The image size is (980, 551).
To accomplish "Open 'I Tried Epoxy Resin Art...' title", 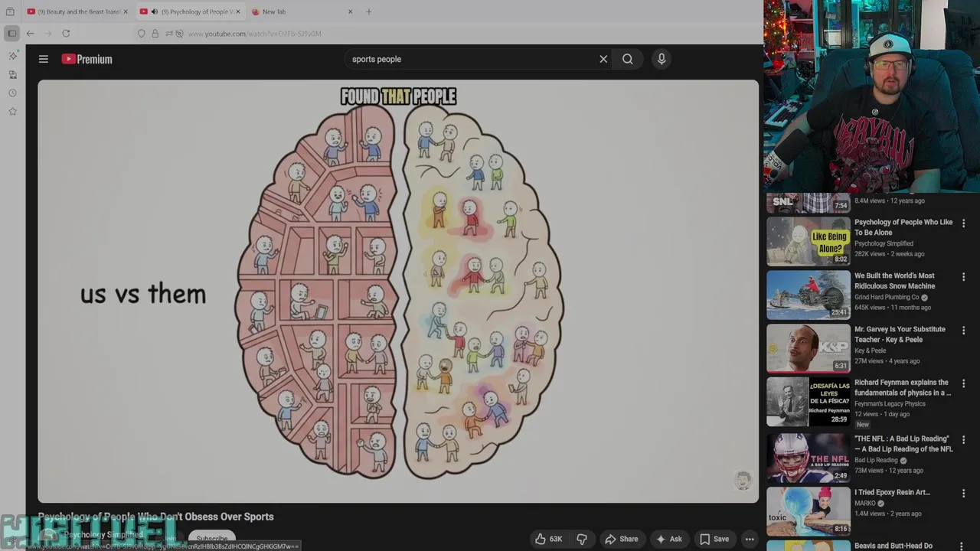I will click(x=893, y=493).
